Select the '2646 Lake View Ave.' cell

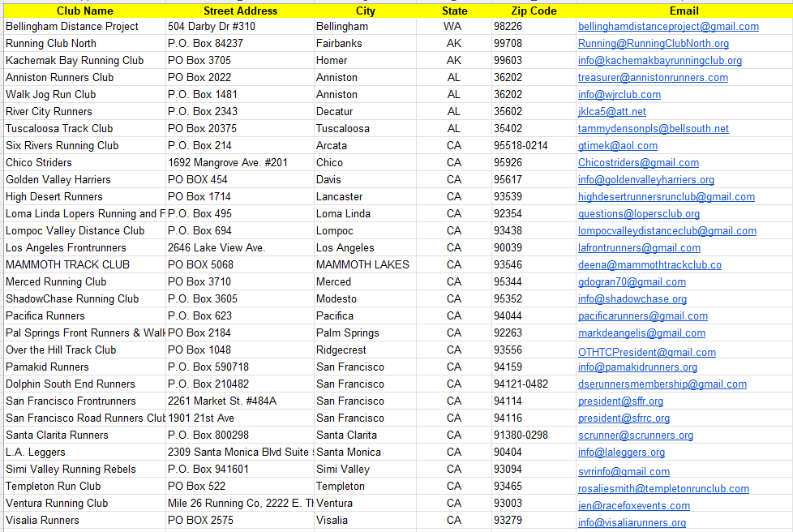coord(240,248)
